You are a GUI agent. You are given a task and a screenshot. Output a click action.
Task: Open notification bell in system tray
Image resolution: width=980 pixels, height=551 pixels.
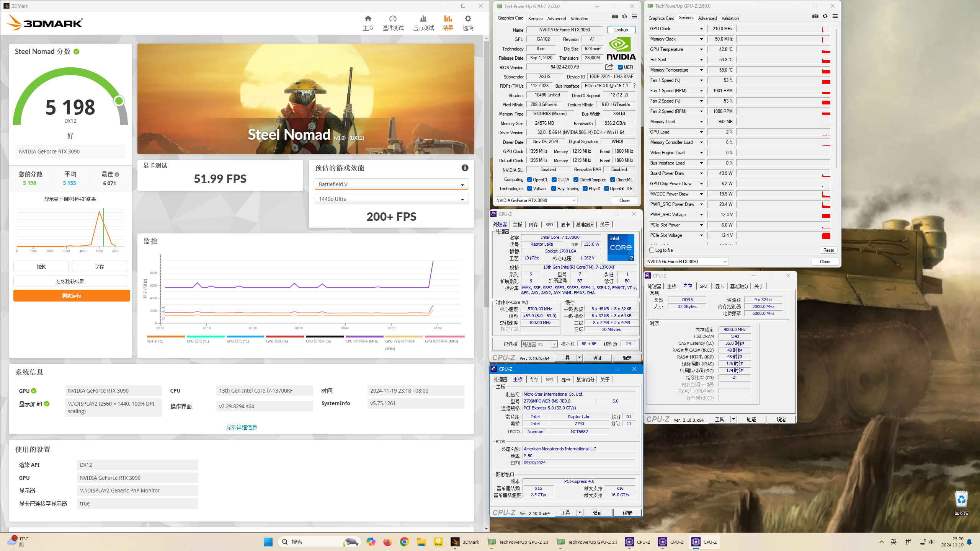click(x=969, y=542)
